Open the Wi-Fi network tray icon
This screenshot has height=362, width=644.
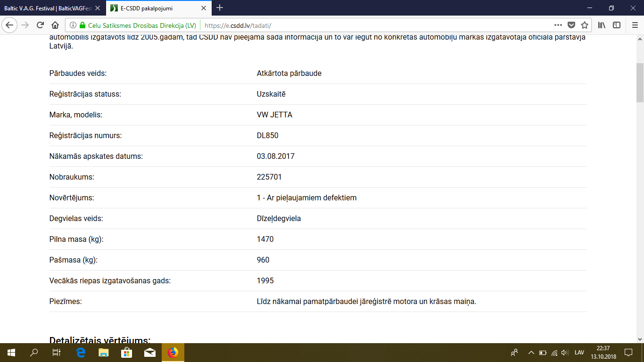tap(554, 353)
